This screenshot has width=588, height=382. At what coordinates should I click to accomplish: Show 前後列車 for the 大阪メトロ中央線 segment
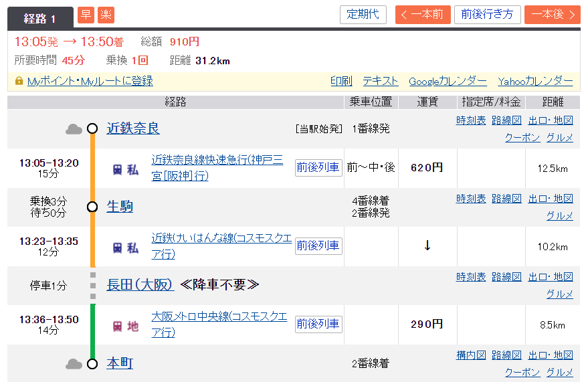click(x=318, y=324)
